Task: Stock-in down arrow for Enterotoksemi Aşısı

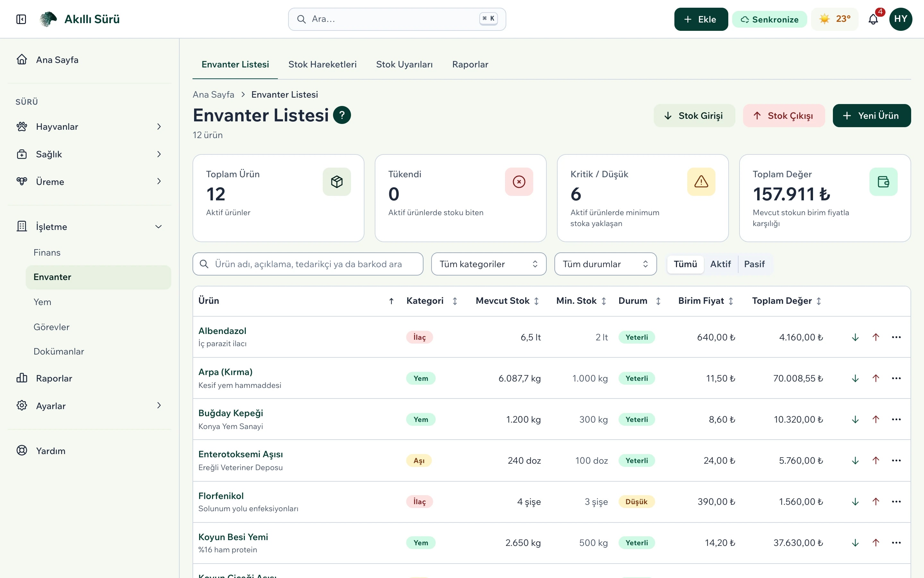Action: [x=855, y=461]
